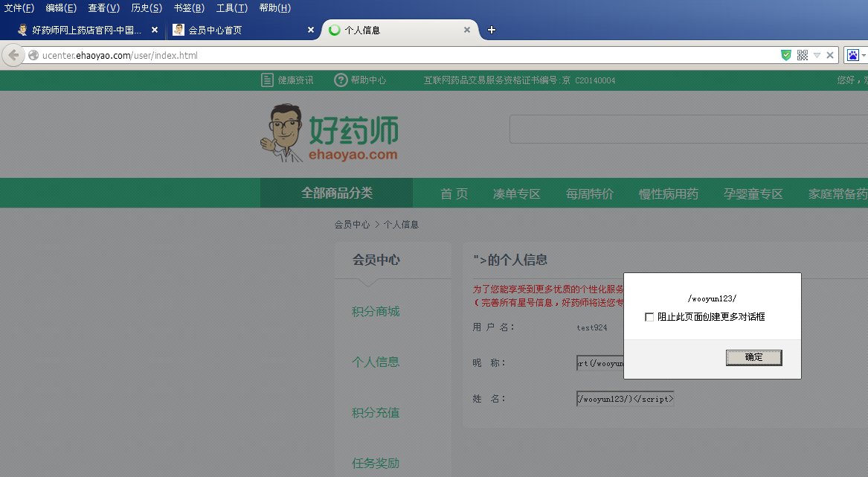The image size is (868, 477).
Task: Open the 查看(V) menu
Action: [x=103, y=7]
